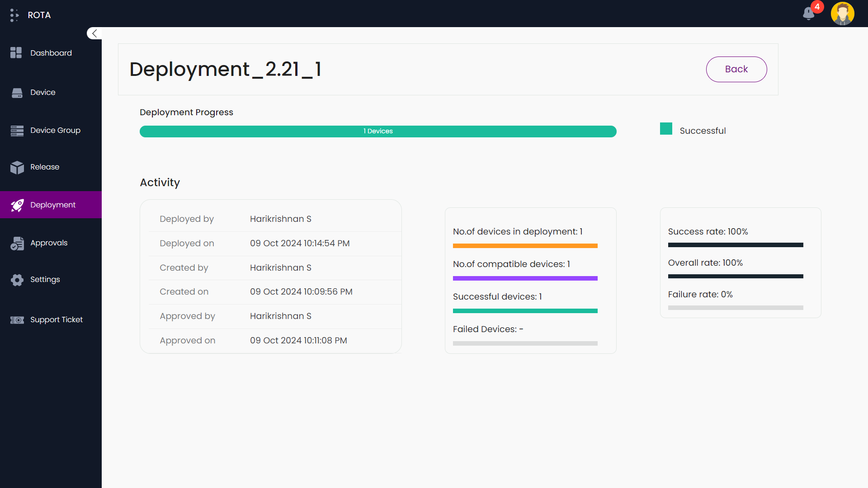Open the Device Group menu item
Screen dimensions: 868x488
55,131
